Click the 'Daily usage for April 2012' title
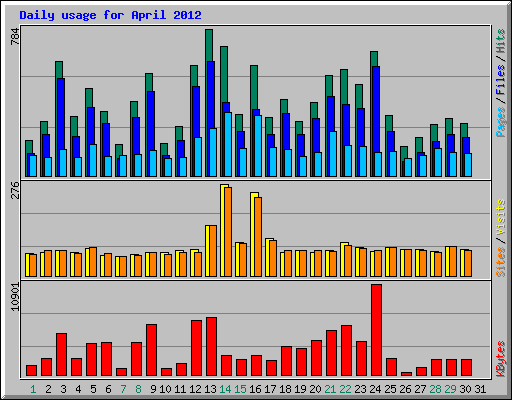Viewport: 512px width, 400px height. 110,15
